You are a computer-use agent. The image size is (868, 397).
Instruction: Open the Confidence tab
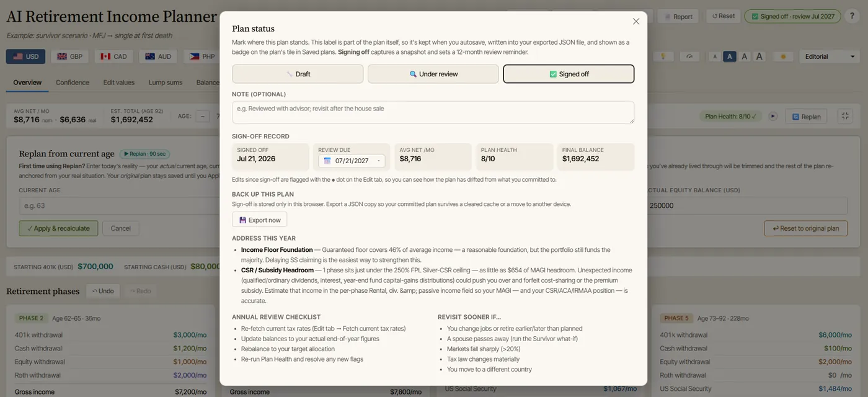(x=73, y=83)
